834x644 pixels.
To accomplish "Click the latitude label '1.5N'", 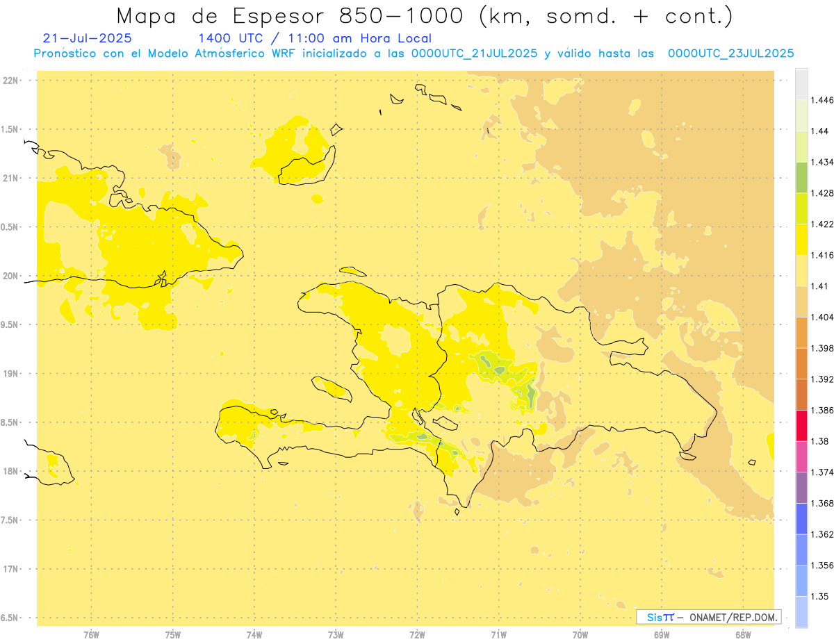I will 10,129.
